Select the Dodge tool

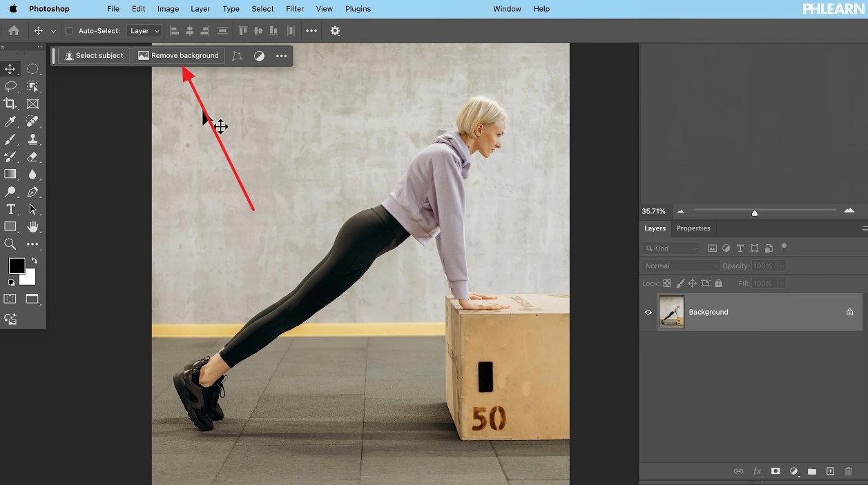10,192
